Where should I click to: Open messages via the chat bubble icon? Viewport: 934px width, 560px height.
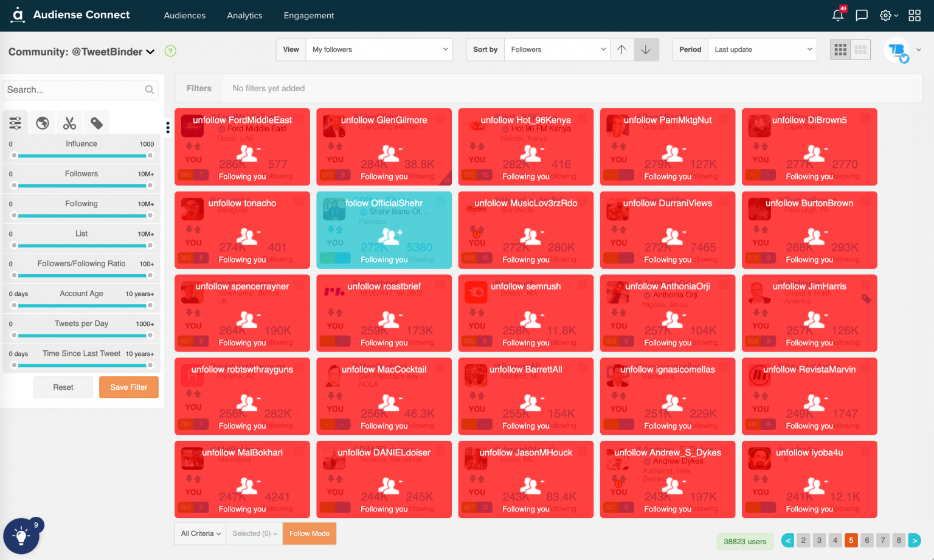862,15
